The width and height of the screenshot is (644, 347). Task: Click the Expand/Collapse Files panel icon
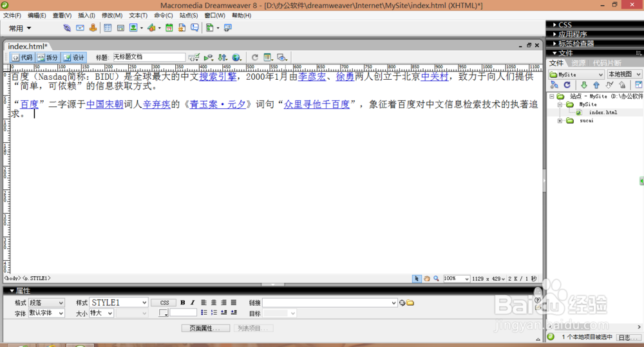pyautogui.click(x=639, y=85)
